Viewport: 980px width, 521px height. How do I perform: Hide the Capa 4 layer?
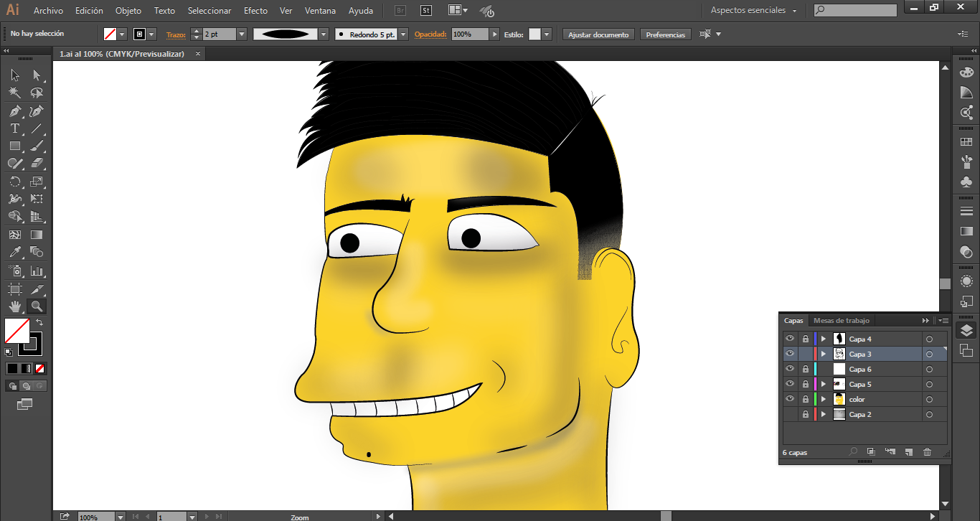pyautogui.click(x=790, y=339)
